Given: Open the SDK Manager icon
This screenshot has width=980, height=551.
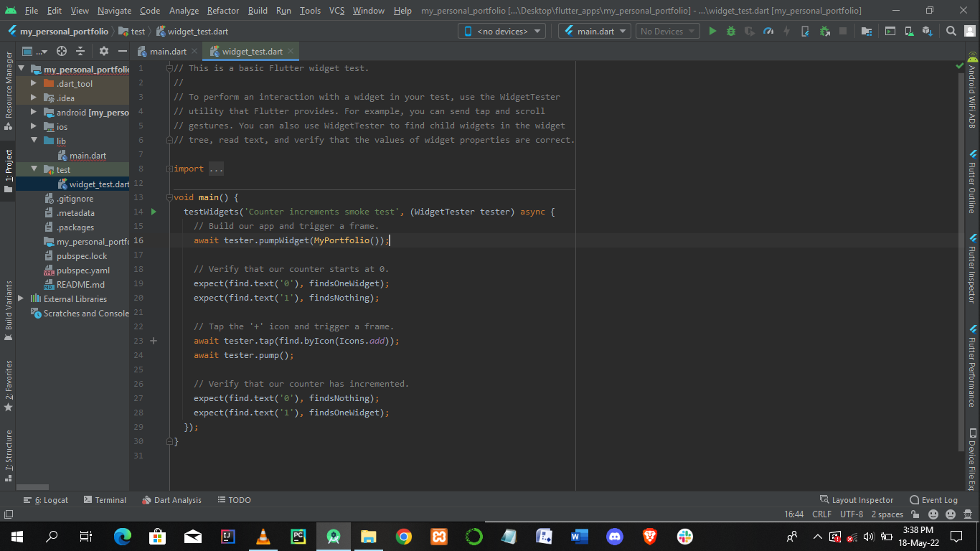Looking at the screenshot, I should click(x=928, y=31).
